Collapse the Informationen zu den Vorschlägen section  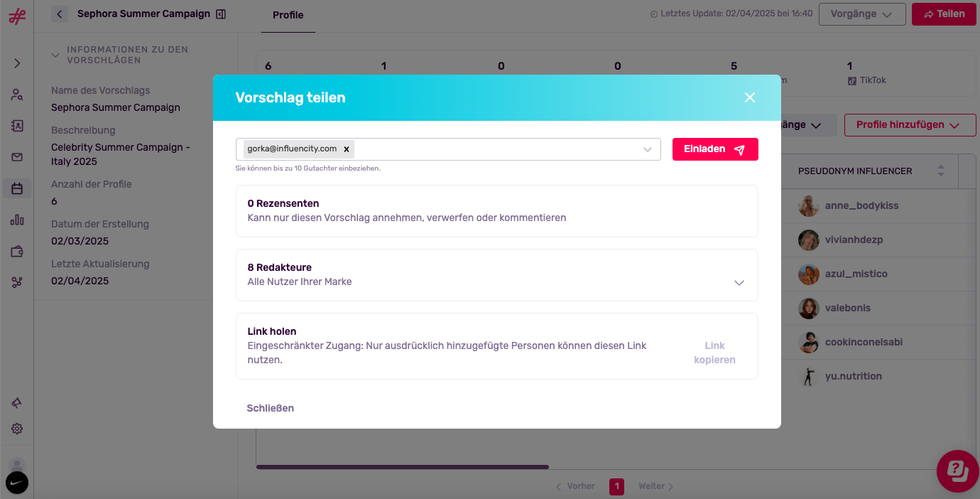click(55, 55)
